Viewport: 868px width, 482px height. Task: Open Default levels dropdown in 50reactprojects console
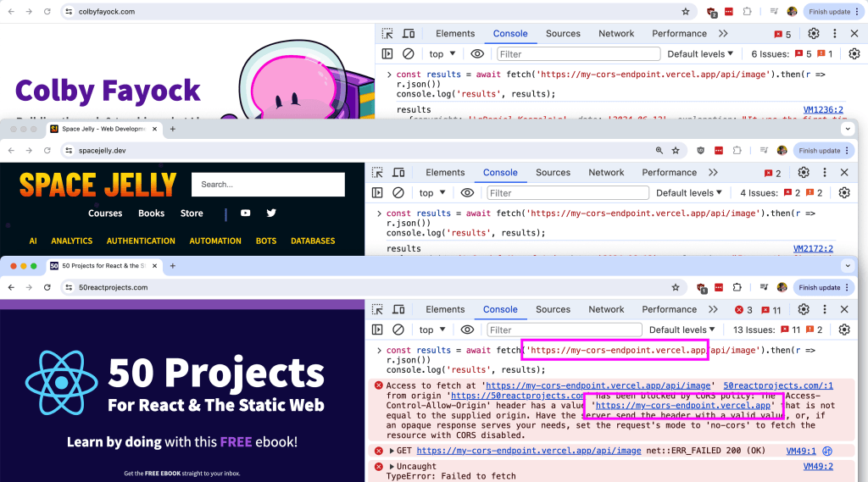[682, 330]
